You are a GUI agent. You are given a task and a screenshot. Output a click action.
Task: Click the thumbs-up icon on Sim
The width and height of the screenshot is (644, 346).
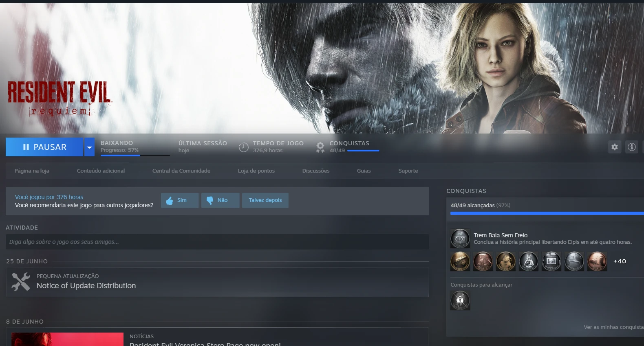(170, 200)
